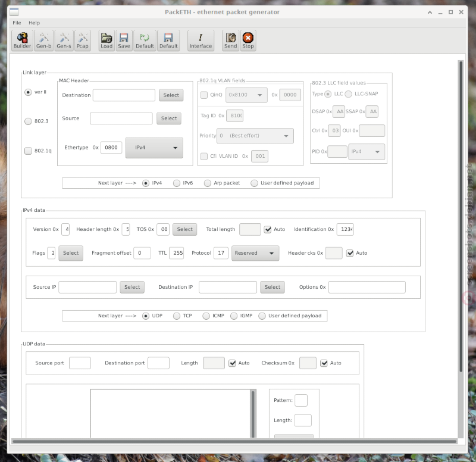
Task: Switch to the Gen-s generator
Action: (x=64, y=40)
